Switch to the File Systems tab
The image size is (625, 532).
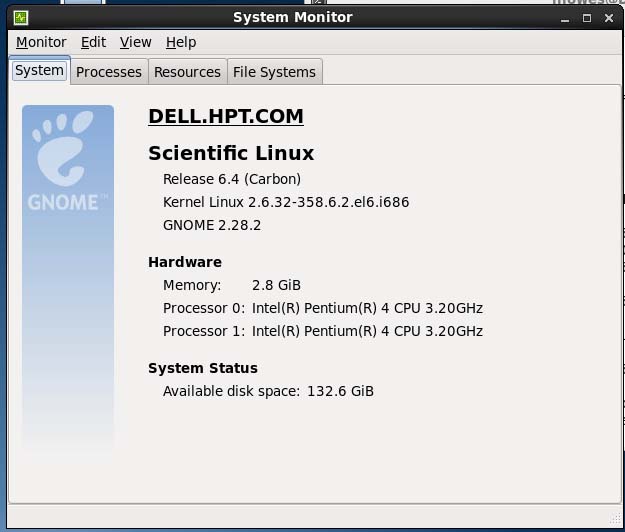pos(274,72)
